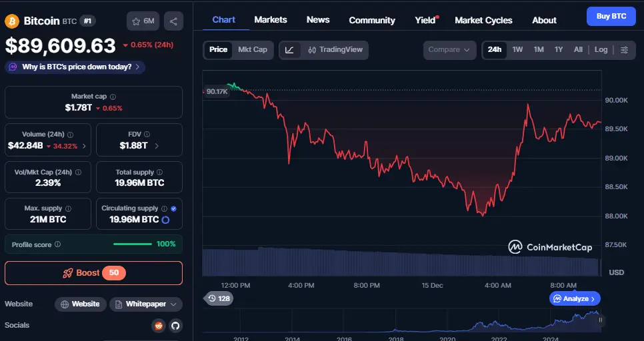This screenshot has height=341, width=644.
Task: Click the Boost 50 button
Action: (x=93, y=273)
